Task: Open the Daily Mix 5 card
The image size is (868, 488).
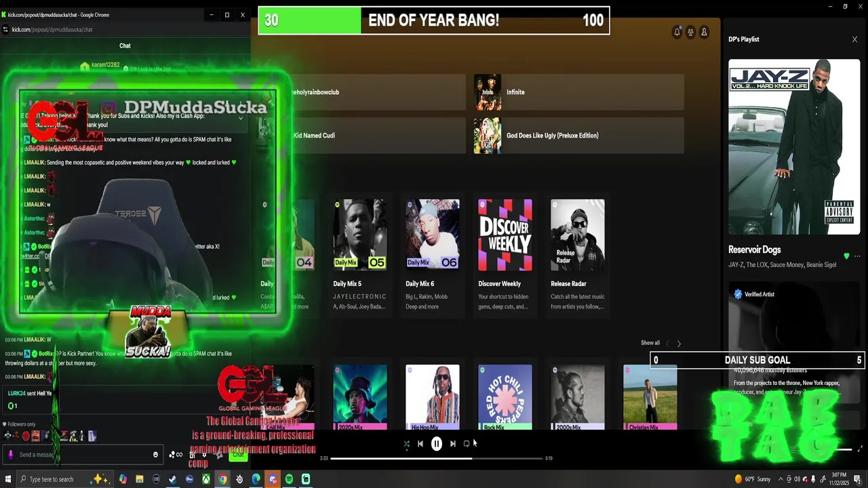Action: click(360, 256)
